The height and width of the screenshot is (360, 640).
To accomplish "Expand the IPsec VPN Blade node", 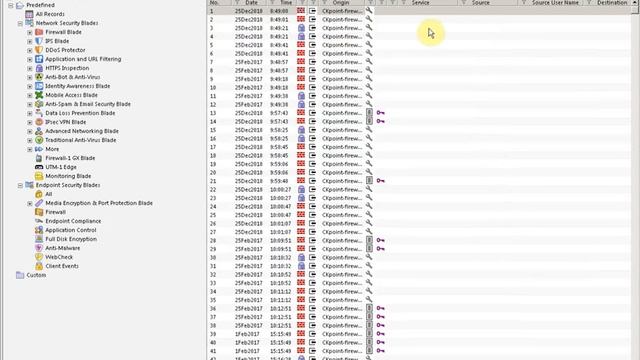I will [30, 122].
